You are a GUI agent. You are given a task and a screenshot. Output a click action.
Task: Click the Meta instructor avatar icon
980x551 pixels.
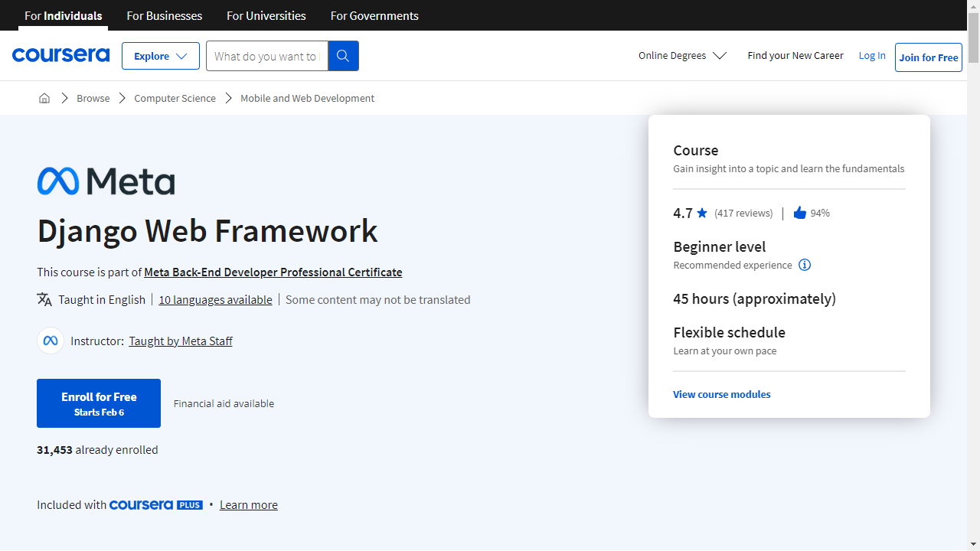[x=51, y=341]
